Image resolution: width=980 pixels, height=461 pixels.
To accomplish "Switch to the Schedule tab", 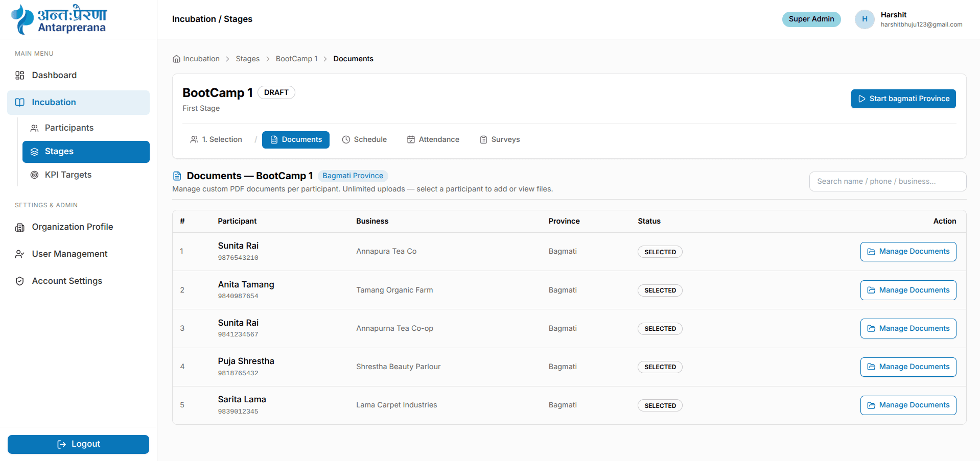I will click(364, 140).
